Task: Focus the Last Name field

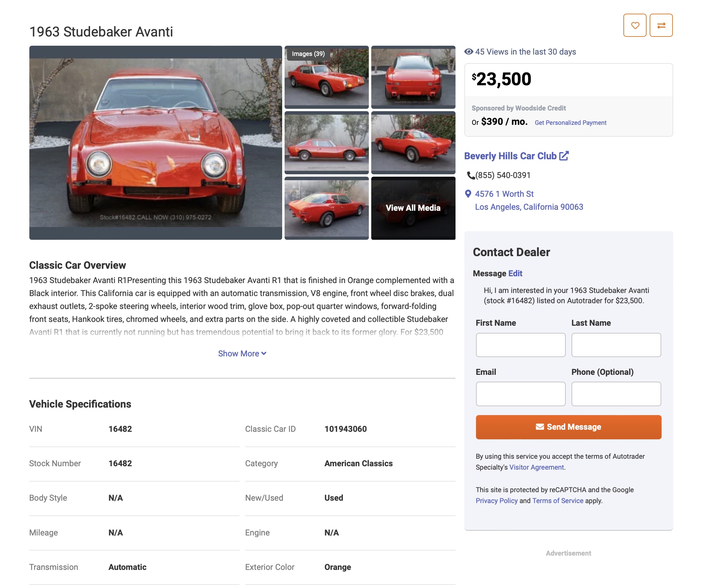Action: point(616,345)
